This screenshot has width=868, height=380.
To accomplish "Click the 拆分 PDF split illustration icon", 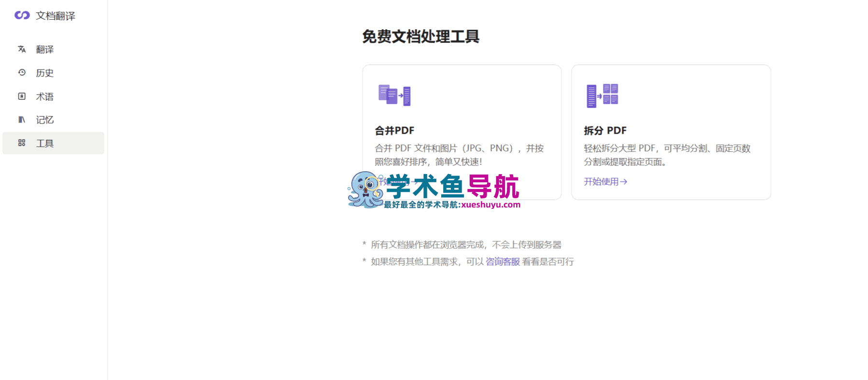I will tap(602, 95).
